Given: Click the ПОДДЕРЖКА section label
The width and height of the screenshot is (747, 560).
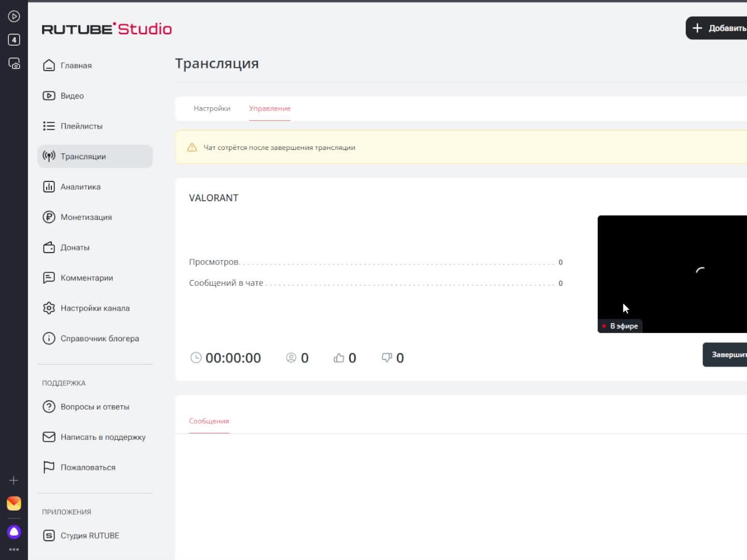Looking at the screenshot, I should [64, 383].
